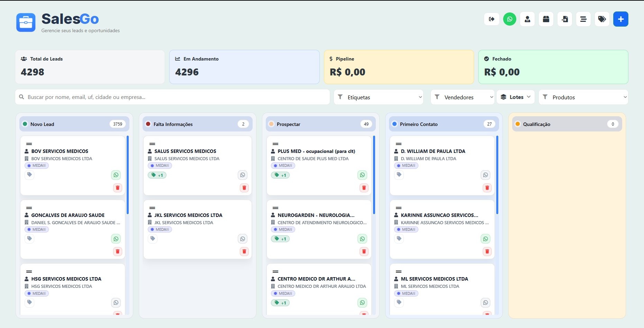Click the file import icon in the toolbar
The image size is (644, 328).
tap(565, 19)
